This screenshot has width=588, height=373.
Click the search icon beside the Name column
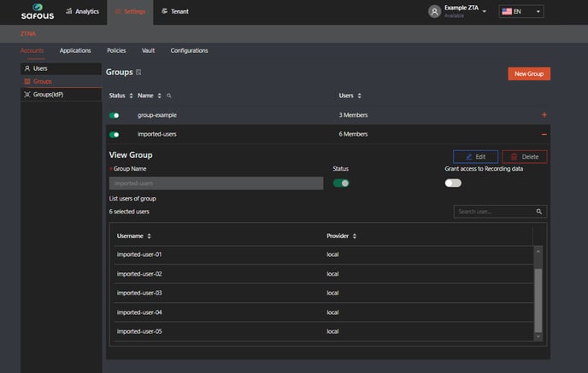point(169,96)
